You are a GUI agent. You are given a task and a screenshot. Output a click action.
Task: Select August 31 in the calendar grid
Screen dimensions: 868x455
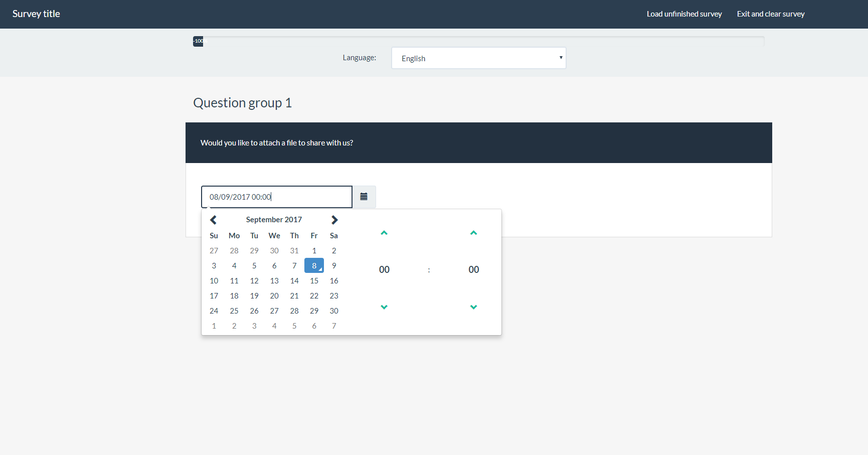tap(294, 250)
